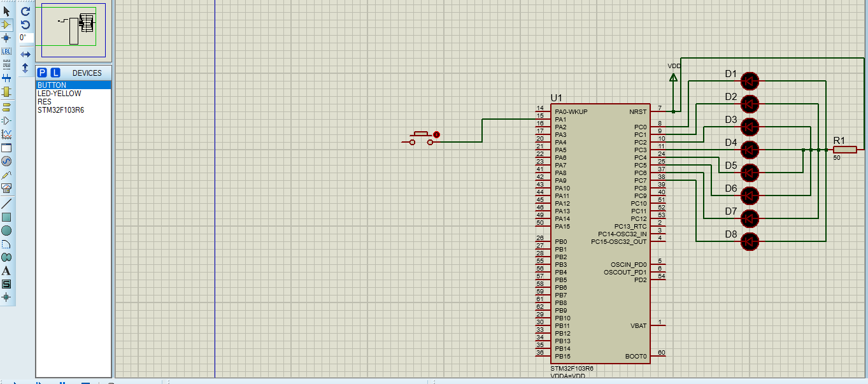Select the Wire Label (LBL) tool
Image resolution: width=868 pixels, height=384 pixels.
click(6, 52)
